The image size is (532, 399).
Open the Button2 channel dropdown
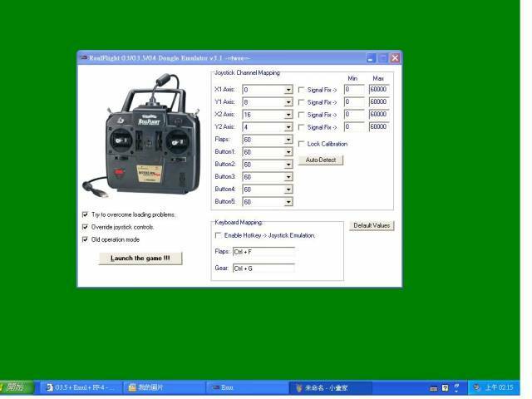(x=288, y=165)
